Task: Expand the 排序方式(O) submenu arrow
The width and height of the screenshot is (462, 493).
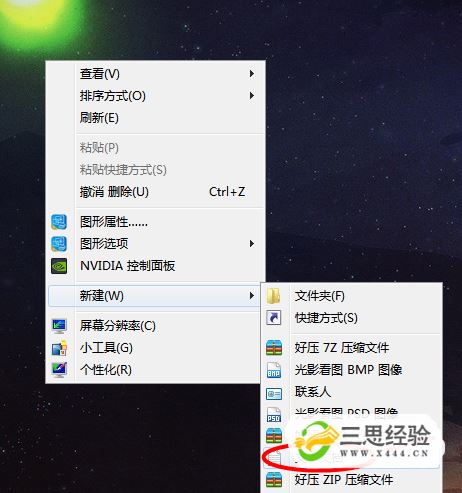Action: [252, 96]
